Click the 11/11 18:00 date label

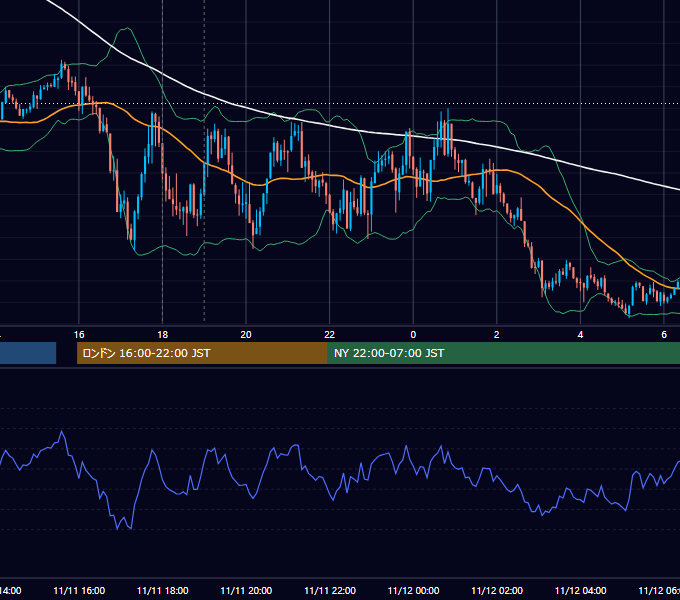[163, 590]
